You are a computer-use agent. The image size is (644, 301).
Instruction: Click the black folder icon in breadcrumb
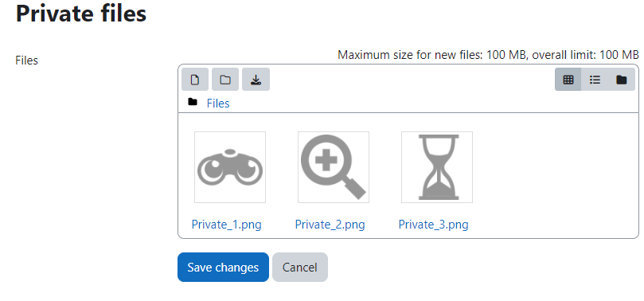pyautogui.click(x=192, y=102)
